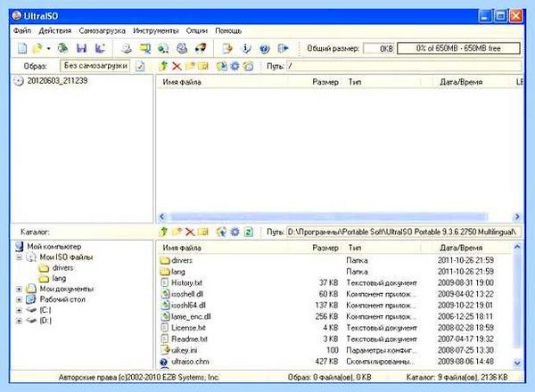
Task: Click New folder icon in image toolbar
Action: click(190, 66)
